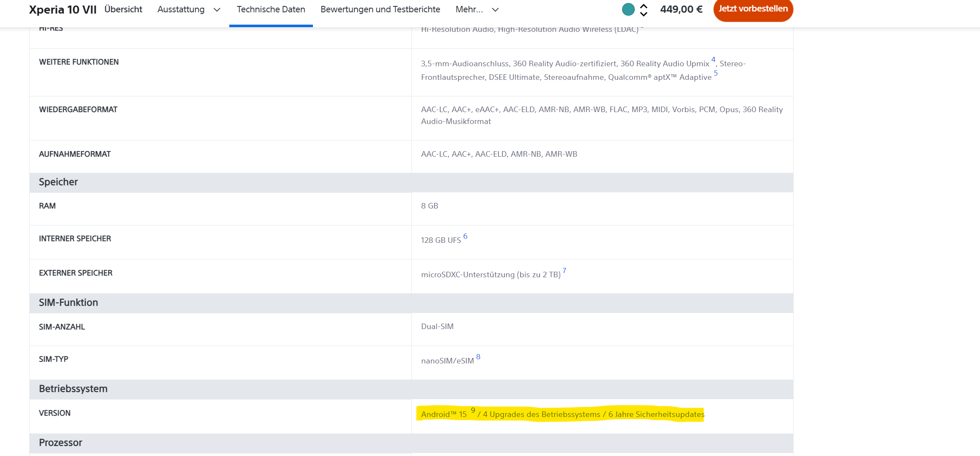
Task: Click the WEITERE FUNKTIONEN label
Action: tap(79, 62)
